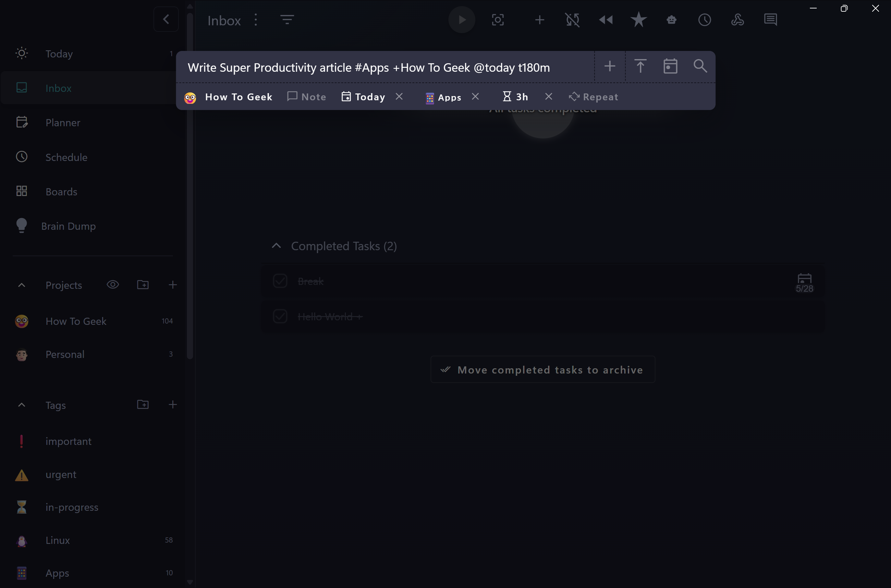The height and width of the screenshot is (588, 891).
Task: Toggle add-to-top arrow in add task bar
Action: 640,67
